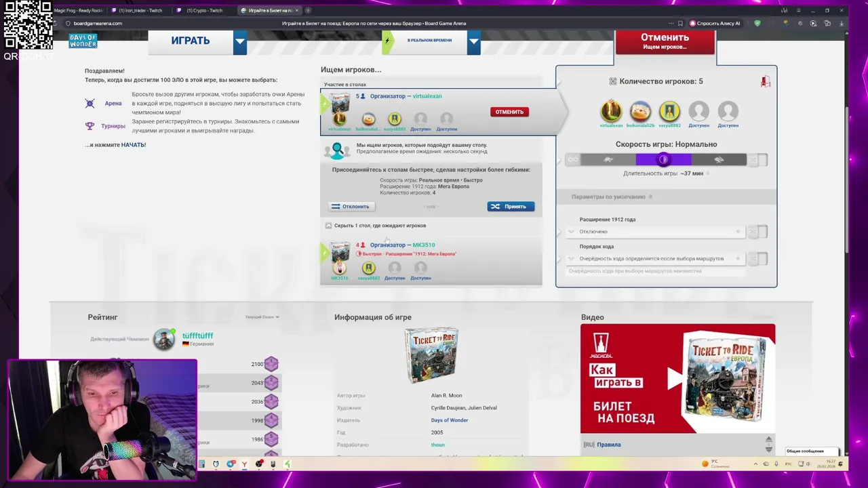Click organizer name MK3510 link
Screen dimensions: 868x488
point(424,245)
